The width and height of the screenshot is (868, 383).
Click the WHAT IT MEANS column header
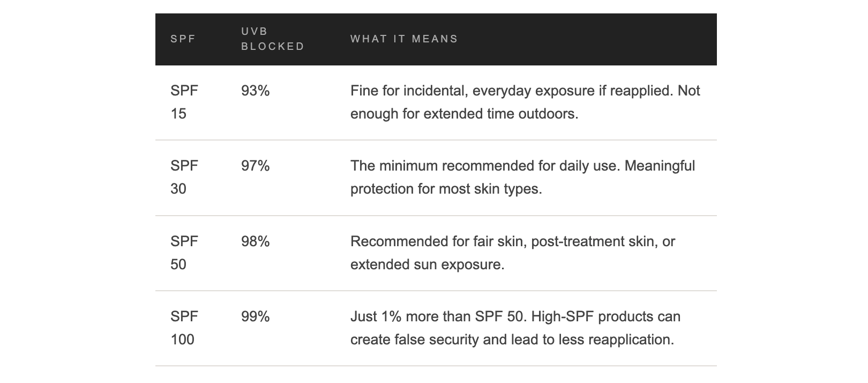404,39
